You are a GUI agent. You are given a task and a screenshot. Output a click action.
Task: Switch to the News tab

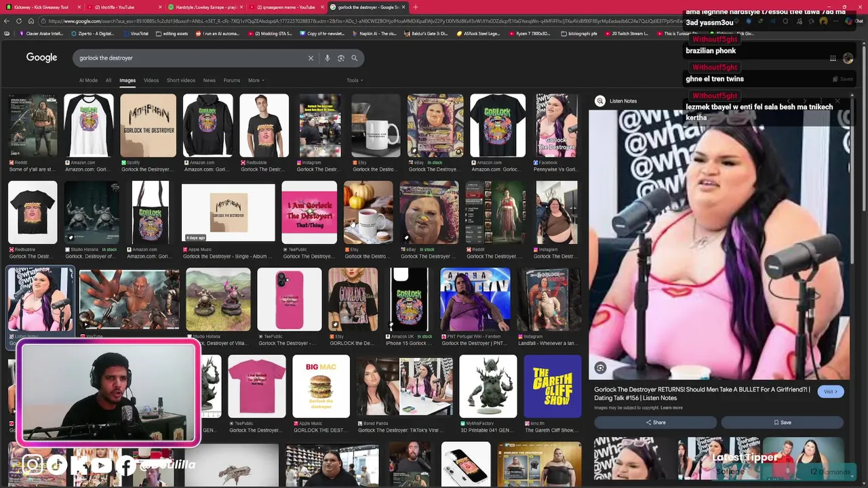coord(210,81)
